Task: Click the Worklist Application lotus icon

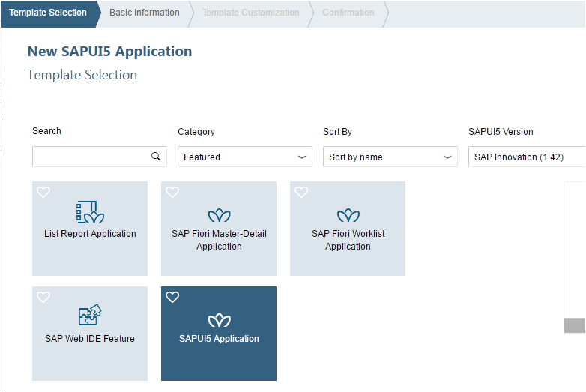Action: click(x=348, y=215)
